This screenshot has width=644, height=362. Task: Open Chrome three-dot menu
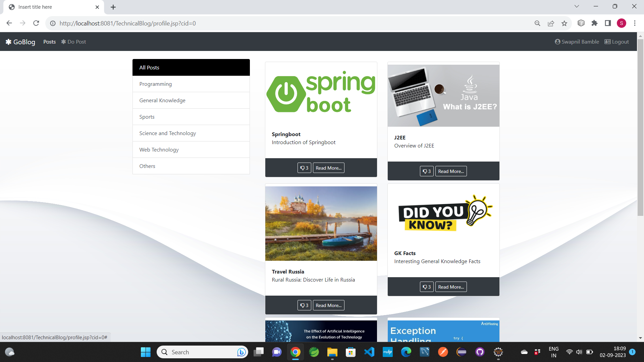tap(635, 23)
